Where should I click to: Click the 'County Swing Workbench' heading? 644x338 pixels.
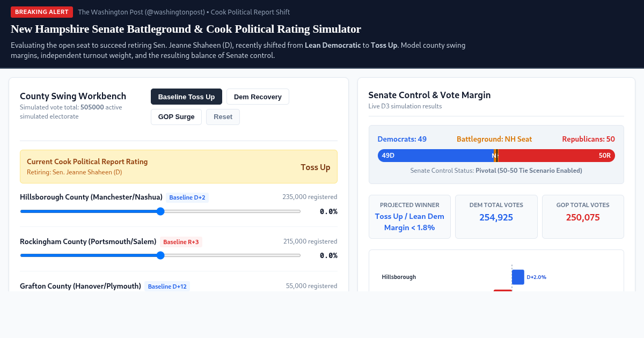(73, 96)
